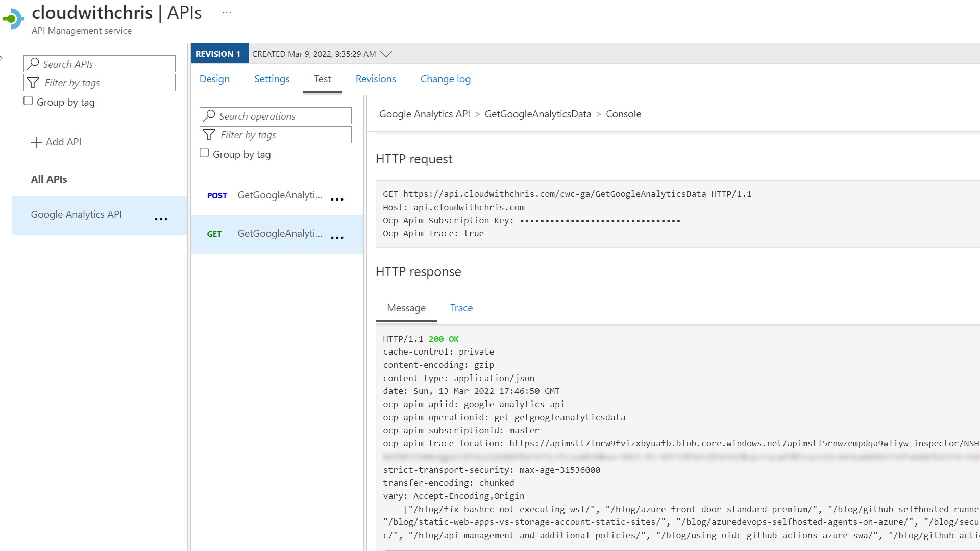The height and width of the screenshot is (551, 980).
Task: Select the GetGoogleAnalyticsData breadcrumb entry
Action: click(538, 114)
